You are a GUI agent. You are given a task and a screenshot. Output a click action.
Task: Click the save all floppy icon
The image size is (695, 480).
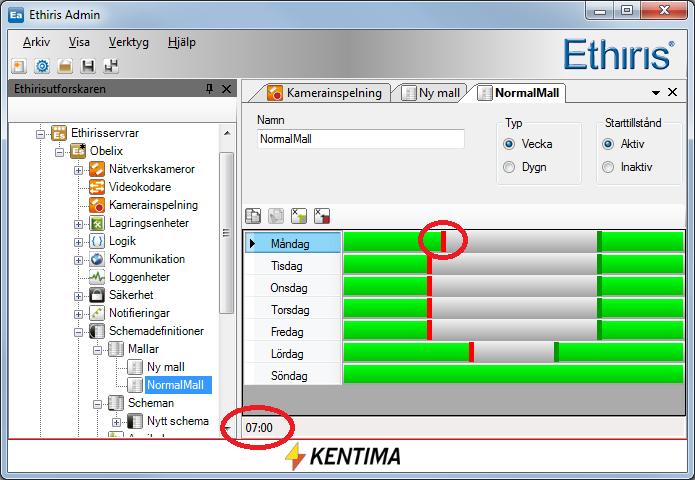pyautogui.click(x=111, y=66)
